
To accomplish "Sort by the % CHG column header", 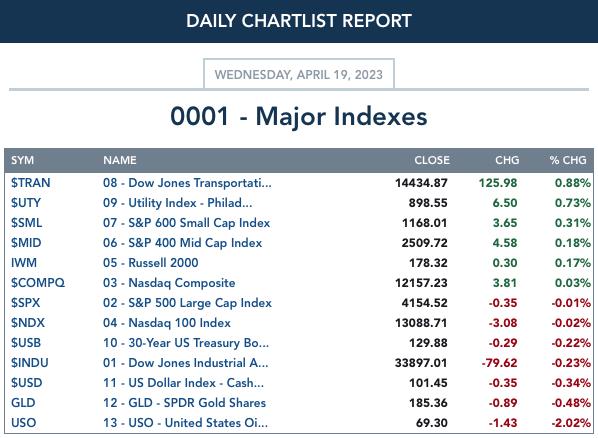I will coord(568,160).
